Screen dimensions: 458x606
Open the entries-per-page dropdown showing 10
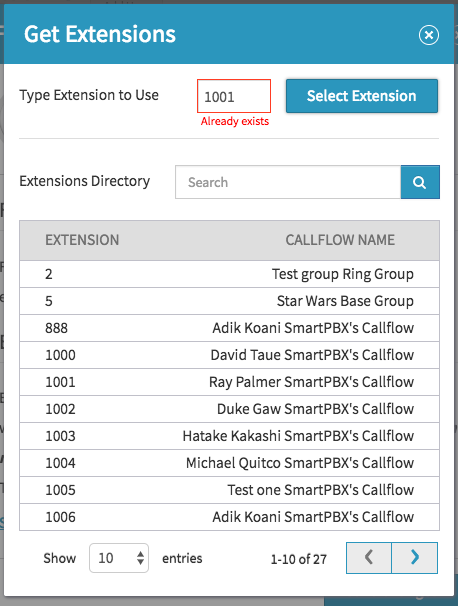click(119, 558)
